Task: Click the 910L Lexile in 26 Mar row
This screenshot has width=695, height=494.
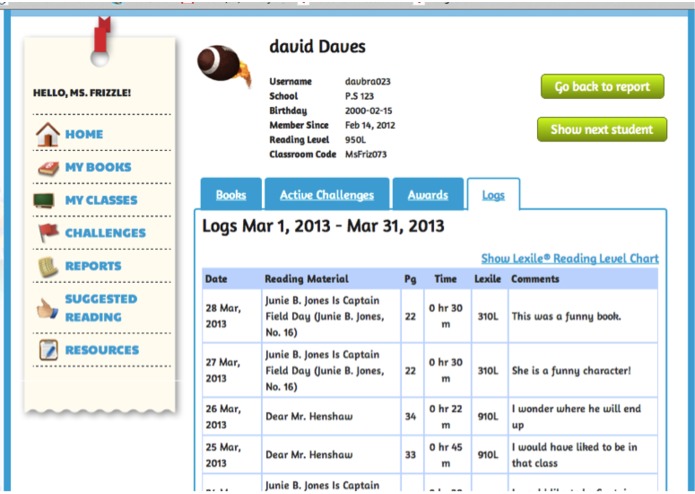Action: (x=488, y=416)
